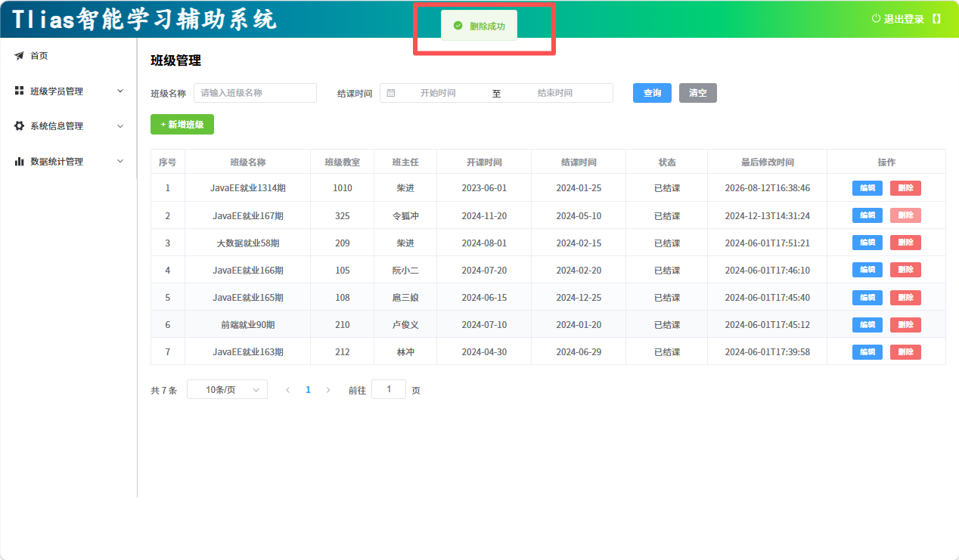This screenshot has width=959, height=560.
Task: Open the 10条/页 page size dropdown
Action: pyautogui.click(x=227, y=390)
